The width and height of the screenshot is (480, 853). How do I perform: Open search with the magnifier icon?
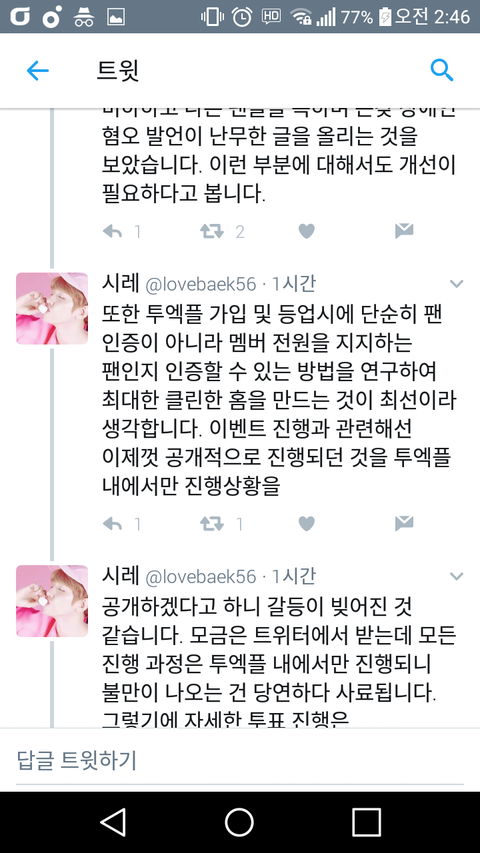tap(442, 70)
